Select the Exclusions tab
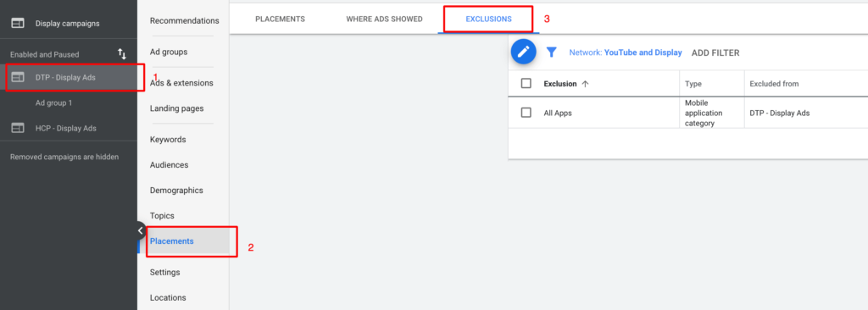Screen dimensions: 868x310 click(489, 19)
